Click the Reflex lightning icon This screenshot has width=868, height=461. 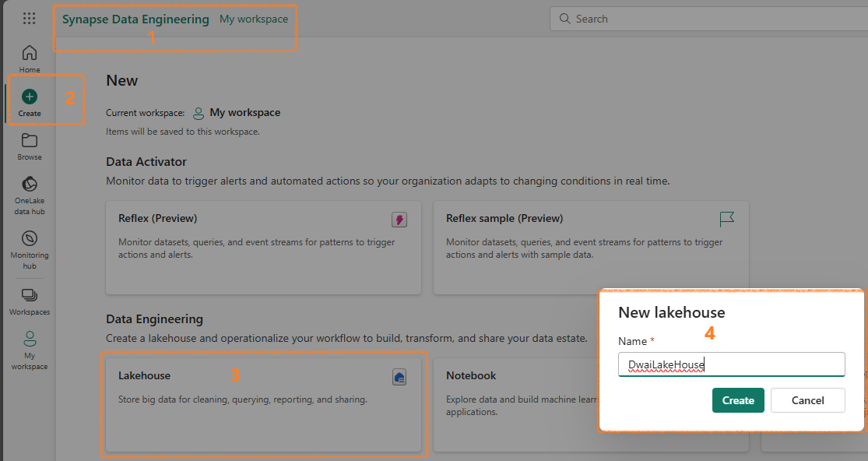(x=399, y=220)
